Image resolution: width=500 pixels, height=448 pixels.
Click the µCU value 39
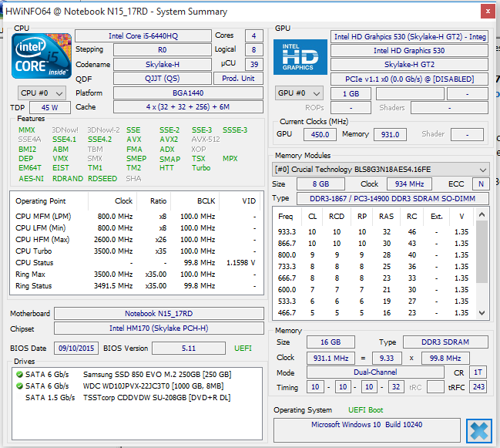(x=253, y=65)
